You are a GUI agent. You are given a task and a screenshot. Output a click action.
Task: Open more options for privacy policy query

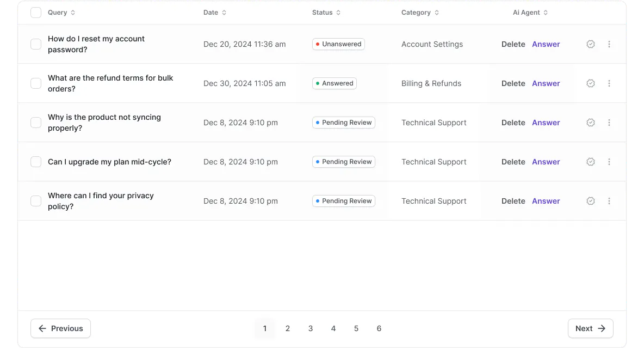(x=609, y=201)
